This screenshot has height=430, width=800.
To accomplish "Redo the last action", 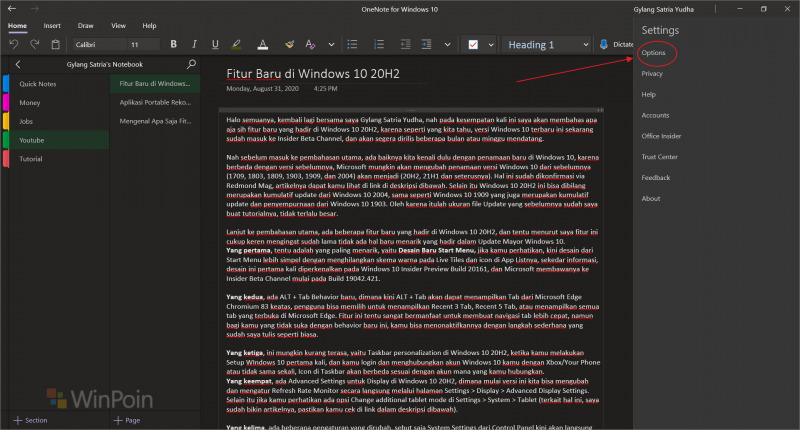I will pyautogui.click(x=34, y=44).
